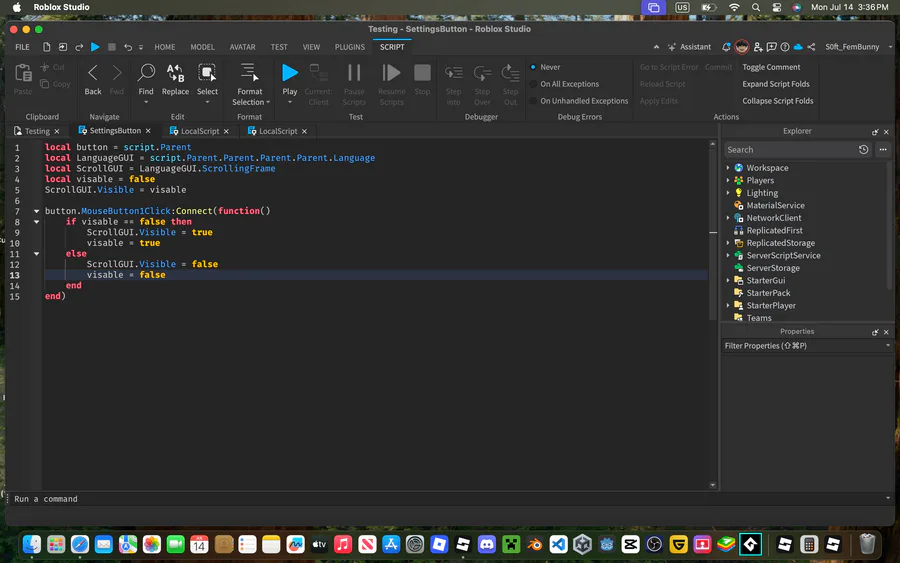
Task: Open Explorer options ellipsis button
Action: coord(883,150)
